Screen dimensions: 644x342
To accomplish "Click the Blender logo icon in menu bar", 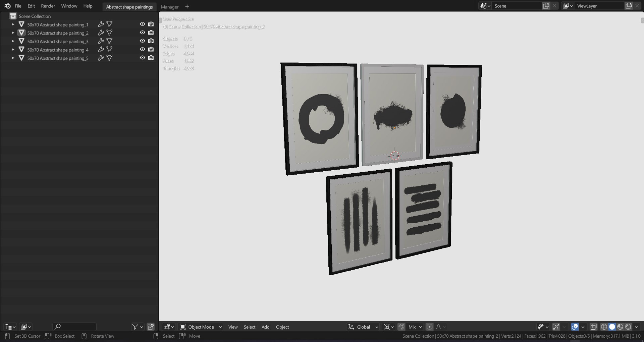I will click(x=7, y=6).
